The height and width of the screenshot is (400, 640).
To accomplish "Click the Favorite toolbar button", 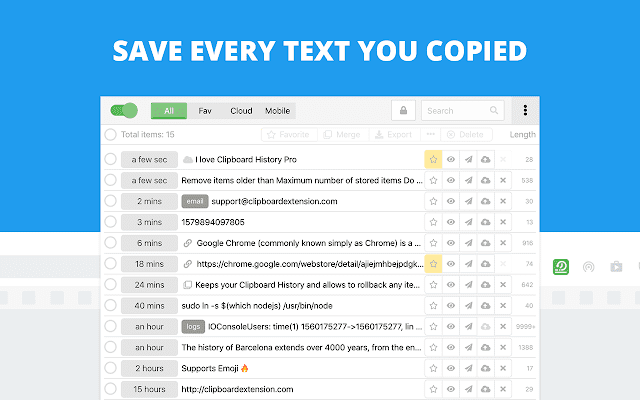I will coord(289,135).
